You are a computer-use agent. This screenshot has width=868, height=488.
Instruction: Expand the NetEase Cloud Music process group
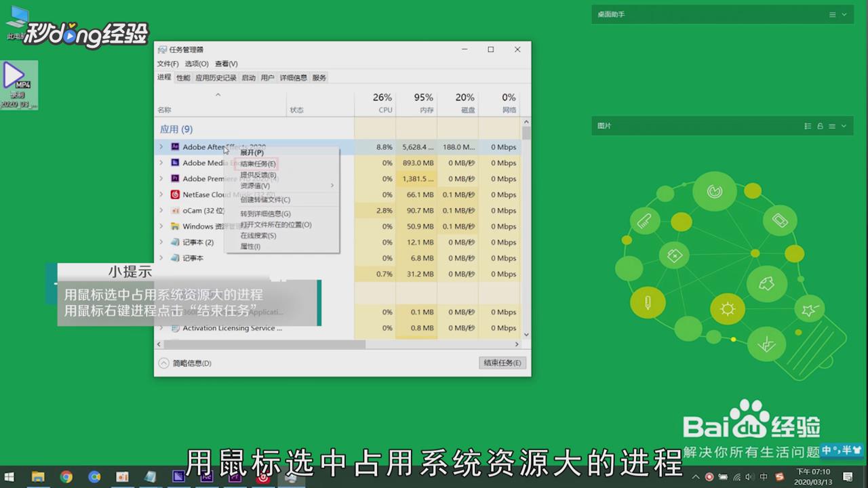(161, 195)
